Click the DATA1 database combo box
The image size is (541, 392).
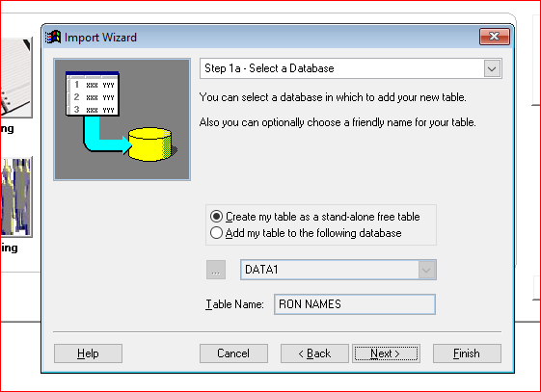[x=338, y=270]
